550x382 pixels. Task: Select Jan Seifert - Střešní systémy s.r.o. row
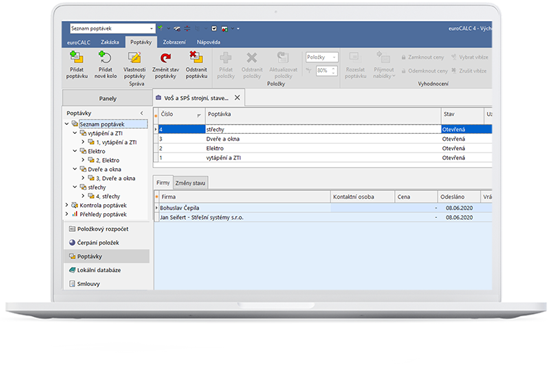pyautogui.click(x=323, y=217)
